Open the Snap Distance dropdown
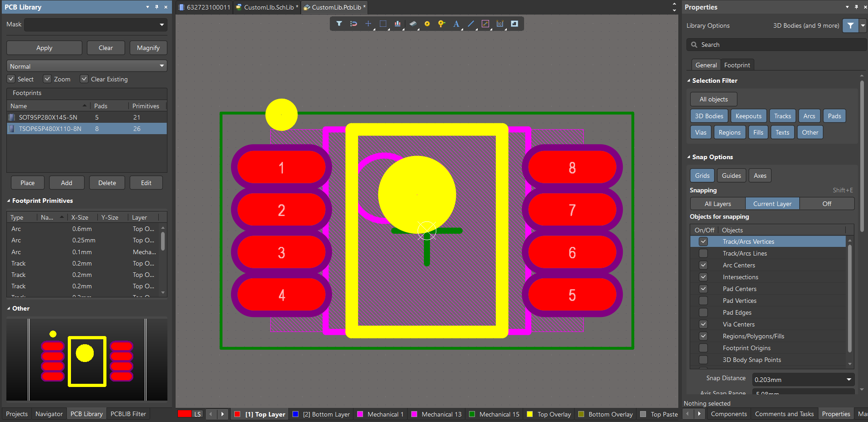The height and width of the screenshot is (422, 868). click(848, 380)
